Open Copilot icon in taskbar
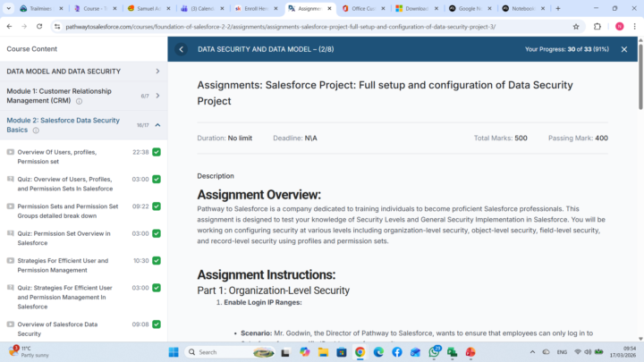This screenshot has height=362, width=644. pyautogui.click(x=304, y=352)
